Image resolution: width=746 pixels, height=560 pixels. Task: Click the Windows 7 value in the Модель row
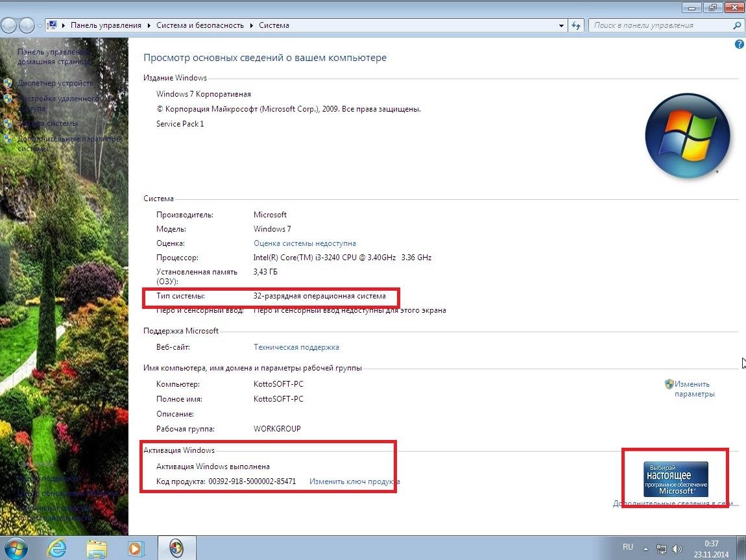point(272,229)
